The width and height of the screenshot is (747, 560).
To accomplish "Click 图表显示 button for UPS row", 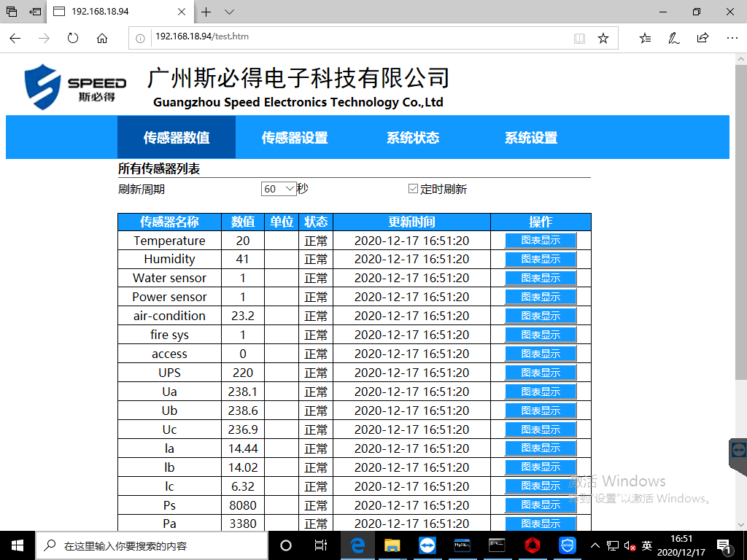I will coord(541,373).
